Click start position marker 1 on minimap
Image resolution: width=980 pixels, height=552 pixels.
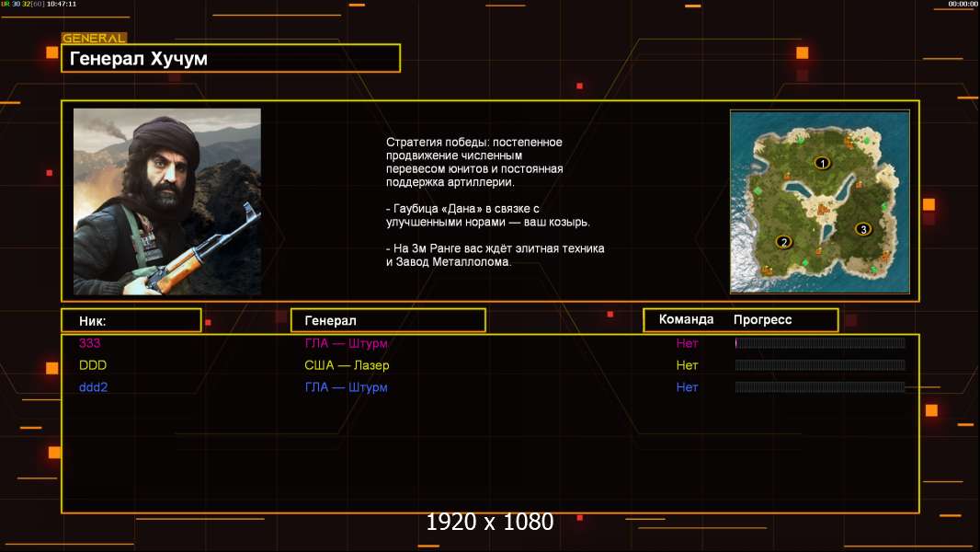(823, 163)
